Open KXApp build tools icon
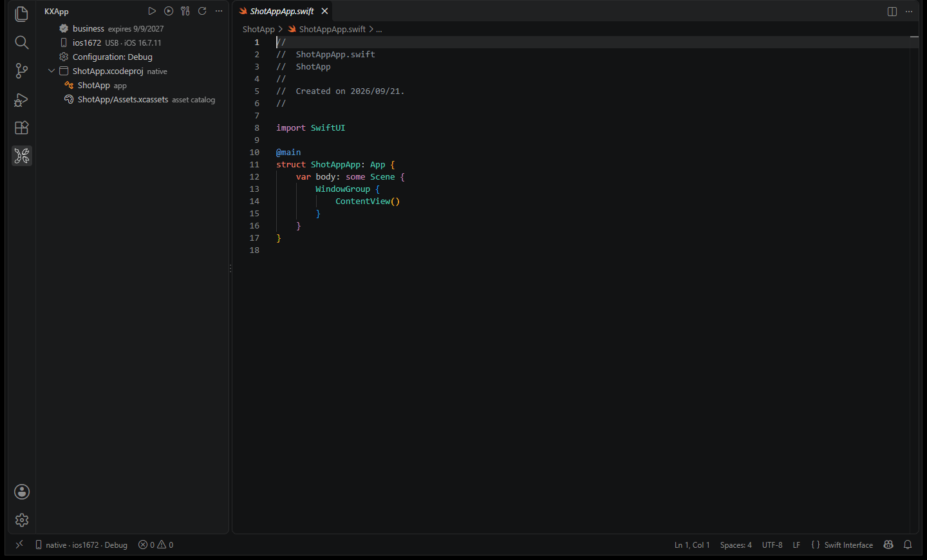The image size is (927, 560). (x=185, y=11)
